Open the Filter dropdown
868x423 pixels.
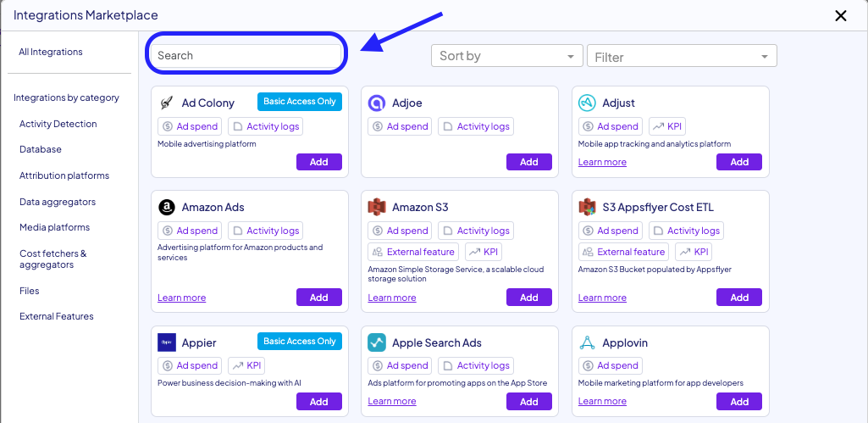coord(682,57)
